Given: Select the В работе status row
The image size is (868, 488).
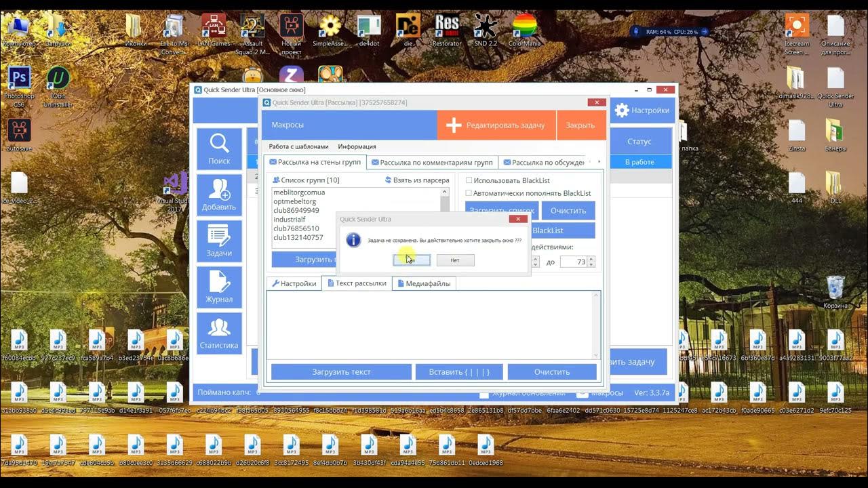Looking at the screenshot, I should (x=639, y=162).
